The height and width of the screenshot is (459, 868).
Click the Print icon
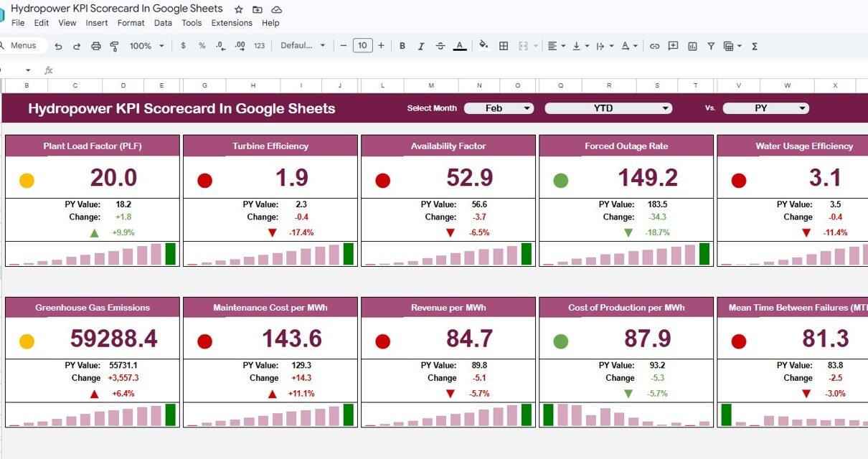point(96,46)
